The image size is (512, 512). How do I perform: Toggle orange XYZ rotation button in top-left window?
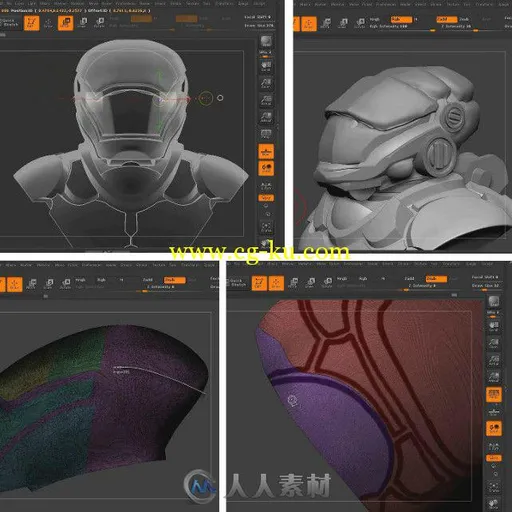pyautogui.click(x=266, y=198)
